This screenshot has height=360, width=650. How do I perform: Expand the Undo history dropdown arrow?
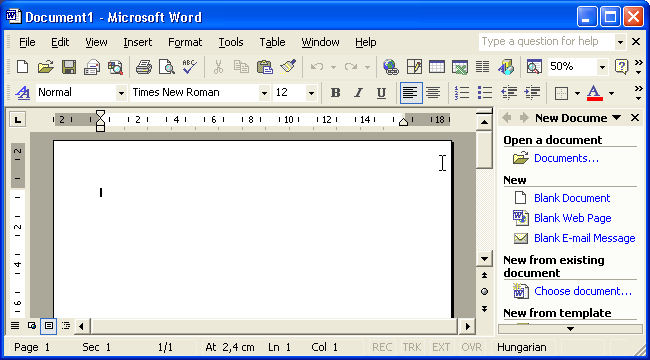point(333,66)
